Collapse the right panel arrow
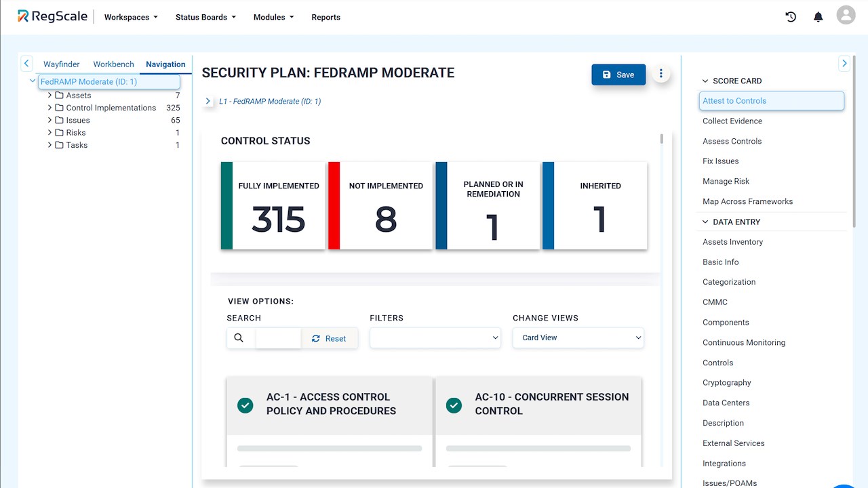The height and width of the screenshot is (488, 868). tap(844, 64)
